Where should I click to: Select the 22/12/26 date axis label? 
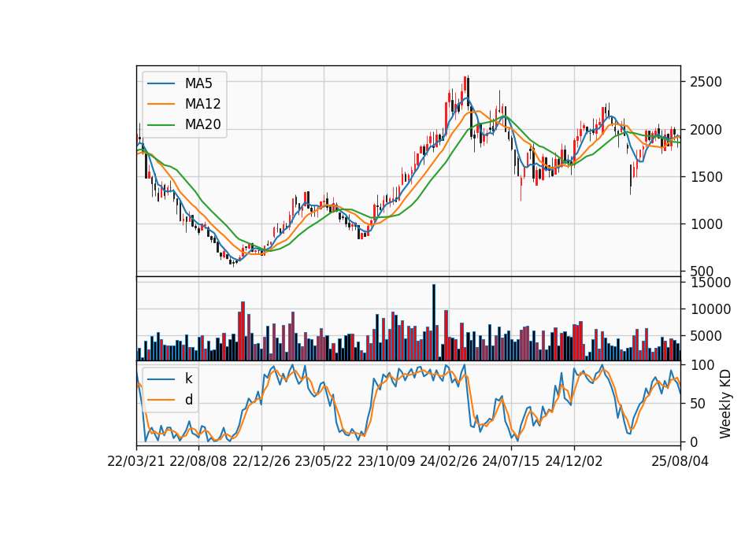[x=261, y=461]
